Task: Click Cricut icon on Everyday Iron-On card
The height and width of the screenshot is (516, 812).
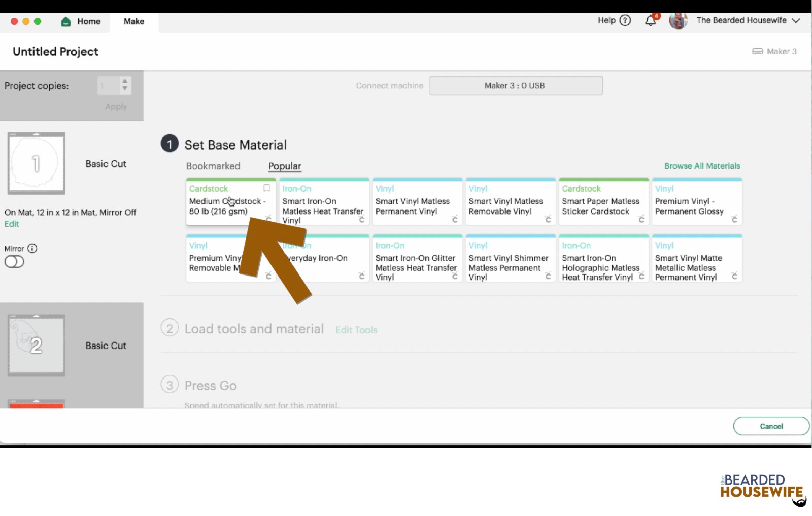Action: point(362,276)
